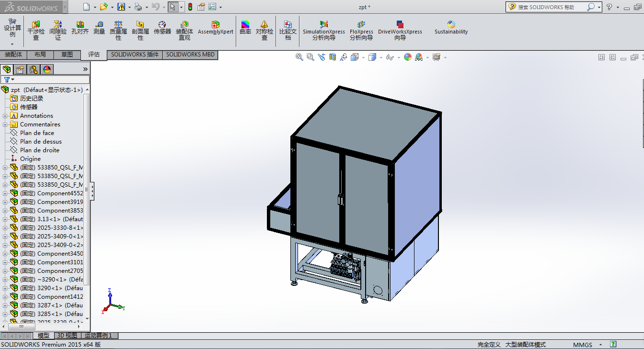Switch to the PropertyManager panel tab
644x349 pixels.
pos(20,69)
